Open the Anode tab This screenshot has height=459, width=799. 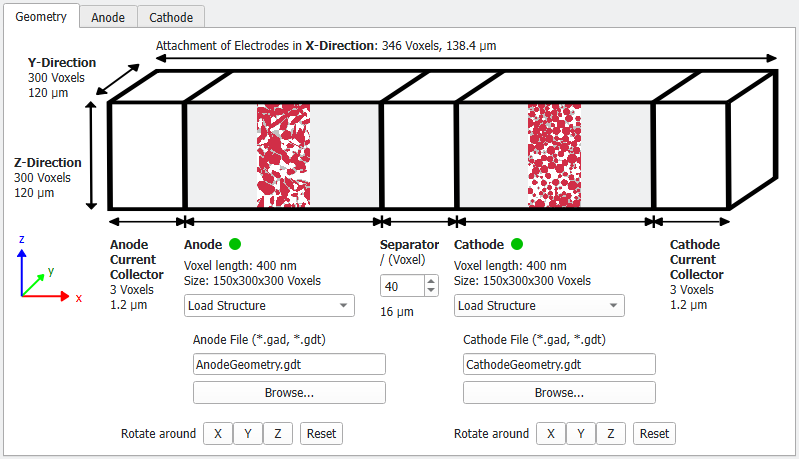108,17
